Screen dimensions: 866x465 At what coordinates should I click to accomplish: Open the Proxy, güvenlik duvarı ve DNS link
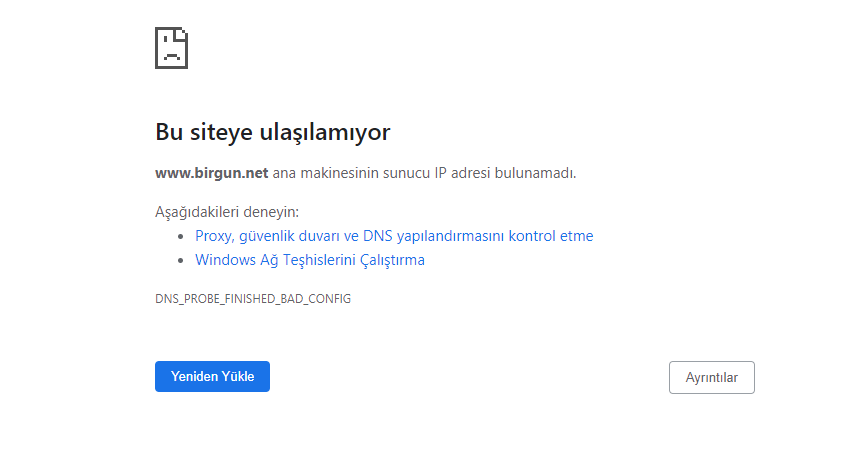(394, 236)
